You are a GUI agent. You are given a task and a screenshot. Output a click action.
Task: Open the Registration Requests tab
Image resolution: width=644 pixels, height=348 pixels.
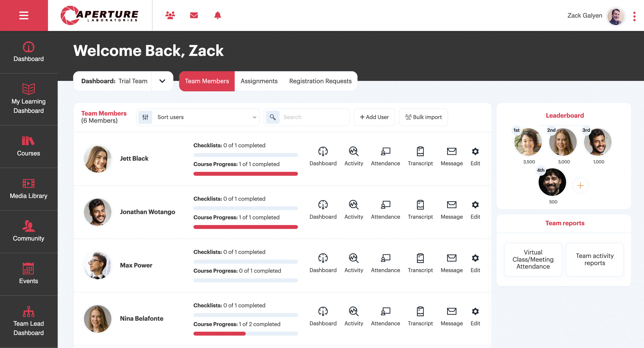click(320, 81)
